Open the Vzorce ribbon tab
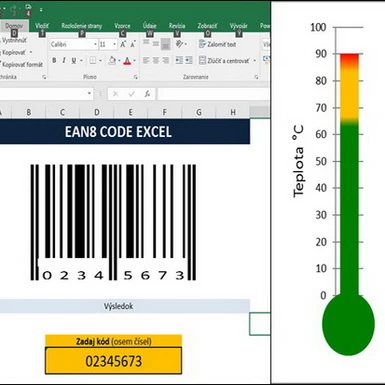This screenshot has width=385, height=385. coord(122,26)
